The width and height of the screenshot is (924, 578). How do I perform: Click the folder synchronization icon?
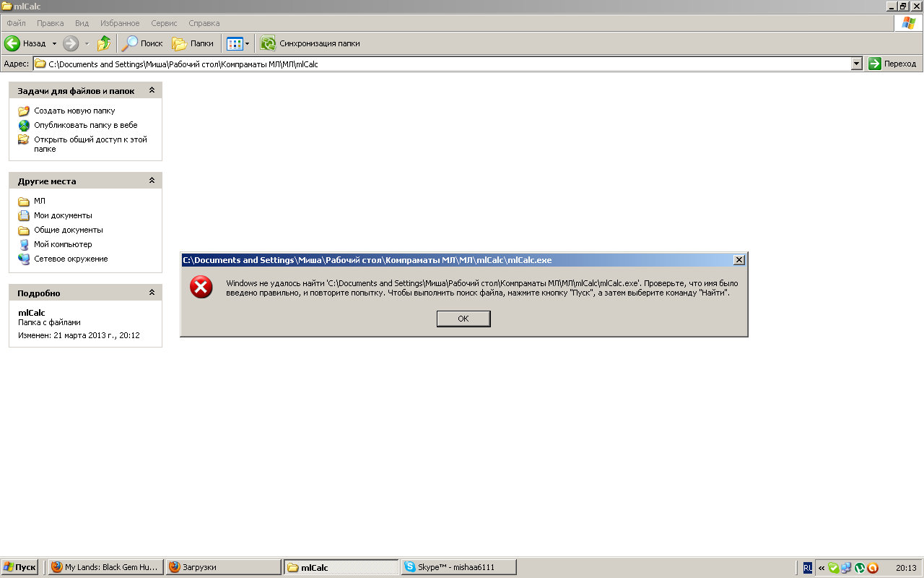coord(269,43)
